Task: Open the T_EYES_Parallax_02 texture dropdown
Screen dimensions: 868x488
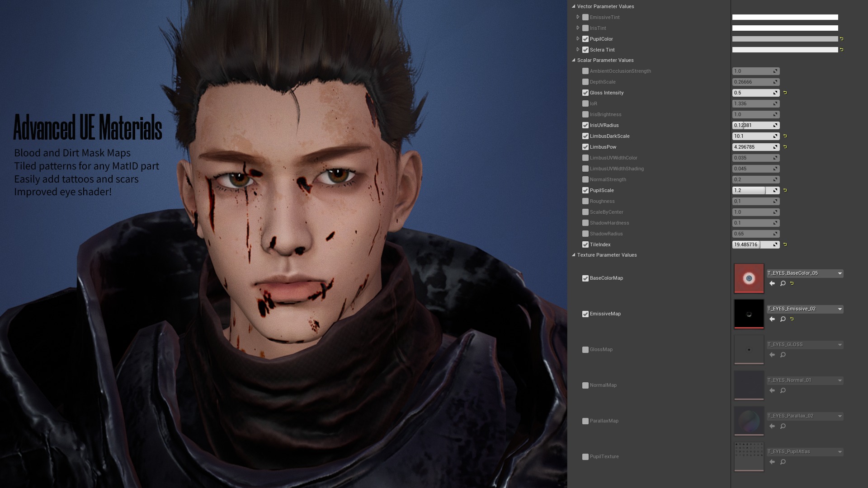Action: tap(805, 416)
